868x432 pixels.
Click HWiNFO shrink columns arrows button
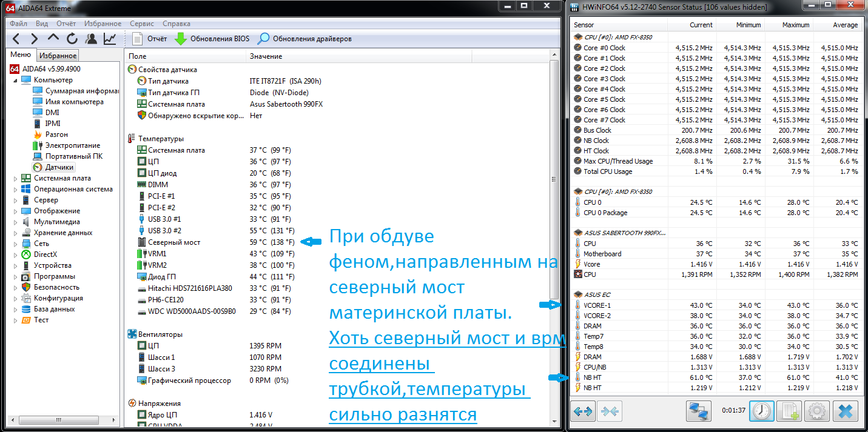[x=610, y=411]
